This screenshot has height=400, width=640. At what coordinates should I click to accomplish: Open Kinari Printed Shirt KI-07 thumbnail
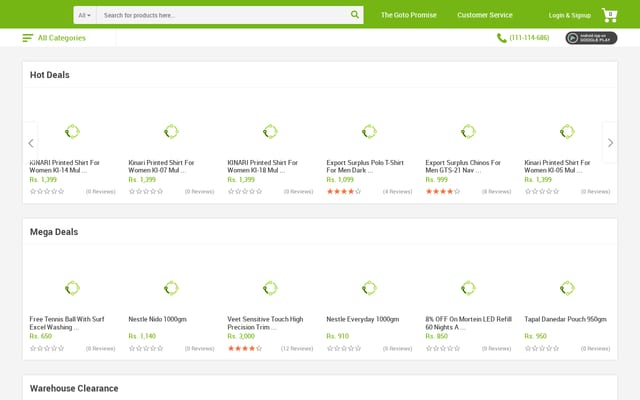[171, 131]
